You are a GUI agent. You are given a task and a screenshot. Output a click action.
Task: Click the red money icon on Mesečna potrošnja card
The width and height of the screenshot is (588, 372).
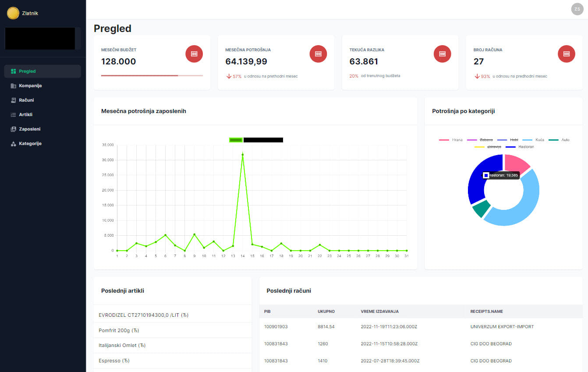click(x=319, y=53)
